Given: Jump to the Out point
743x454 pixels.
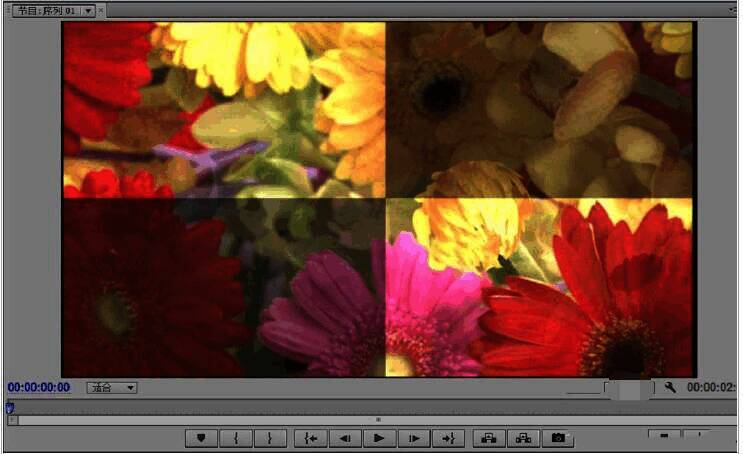Looking at the screenshot, I should [x=447, y=438].
